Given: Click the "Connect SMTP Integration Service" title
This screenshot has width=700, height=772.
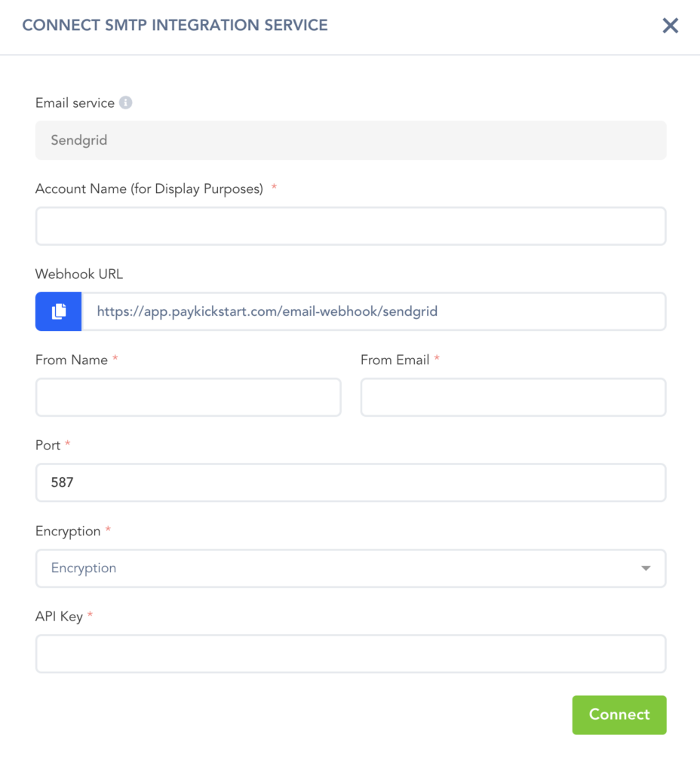Looking at the screenshot, I should click(175, 26).
